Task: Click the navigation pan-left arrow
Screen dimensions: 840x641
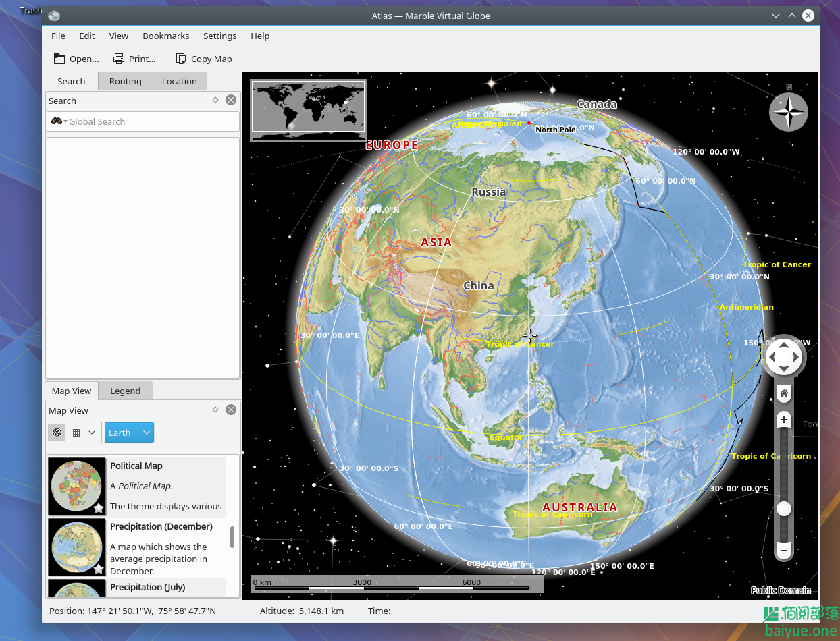Action: coord(772,357)
